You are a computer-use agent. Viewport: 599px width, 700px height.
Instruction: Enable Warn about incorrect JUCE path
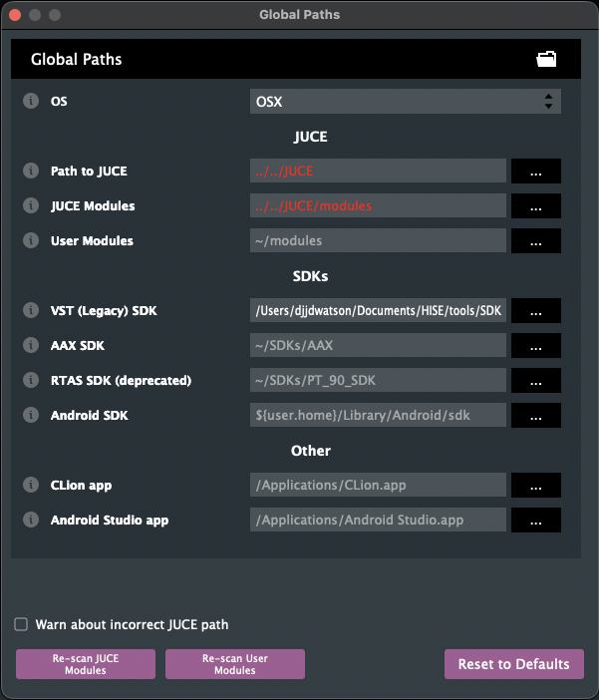(21, 624)
